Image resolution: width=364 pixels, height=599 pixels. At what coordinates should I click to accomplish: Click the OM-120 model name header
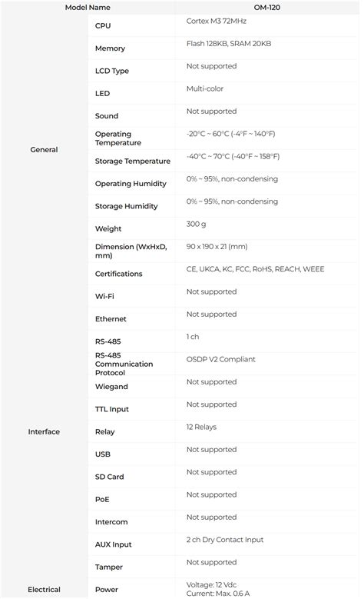(266, 7)
